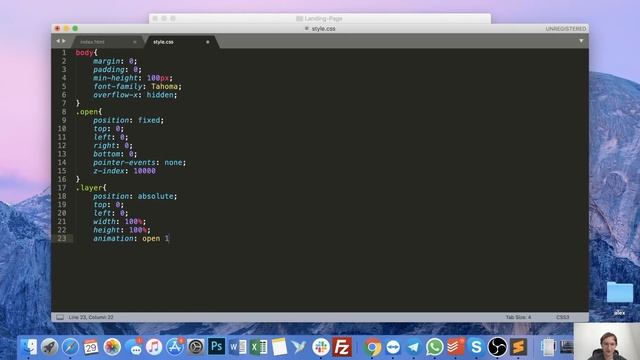Image resolution: width=640 pixels, height=360 pixels.
Task: Open Launchpad rocket icon in dock
Action: tap(50, 347)
